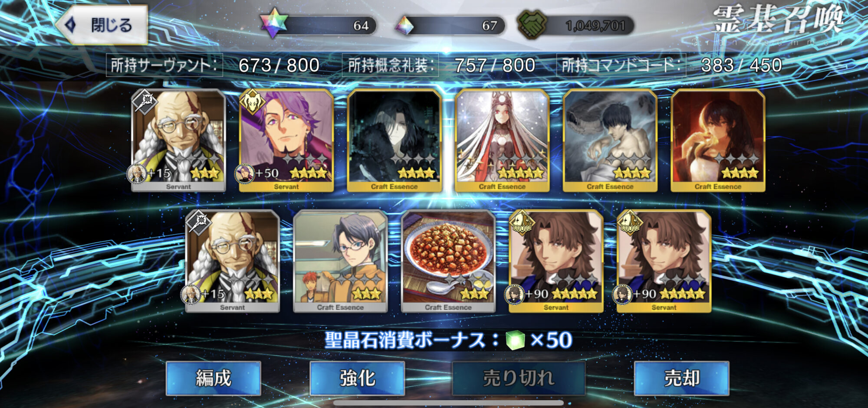
Task: Tap the 売却 sell button
Action: [681, 378]
